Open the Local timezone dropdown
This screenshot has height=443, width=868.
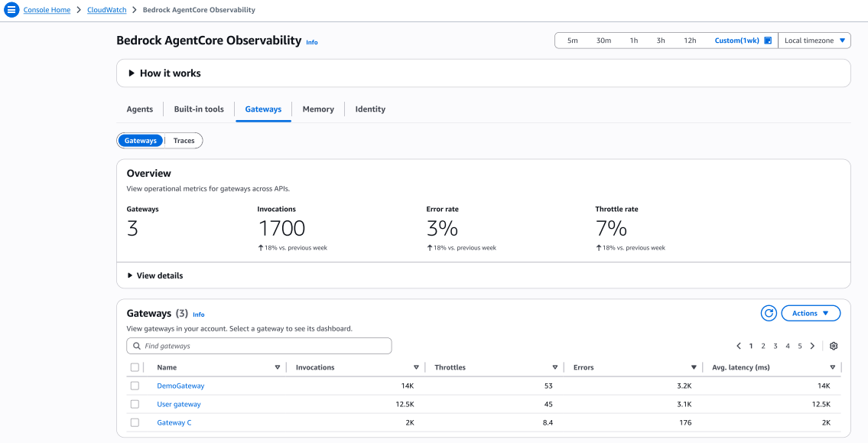pyautogui.click(x=815, y=41)
